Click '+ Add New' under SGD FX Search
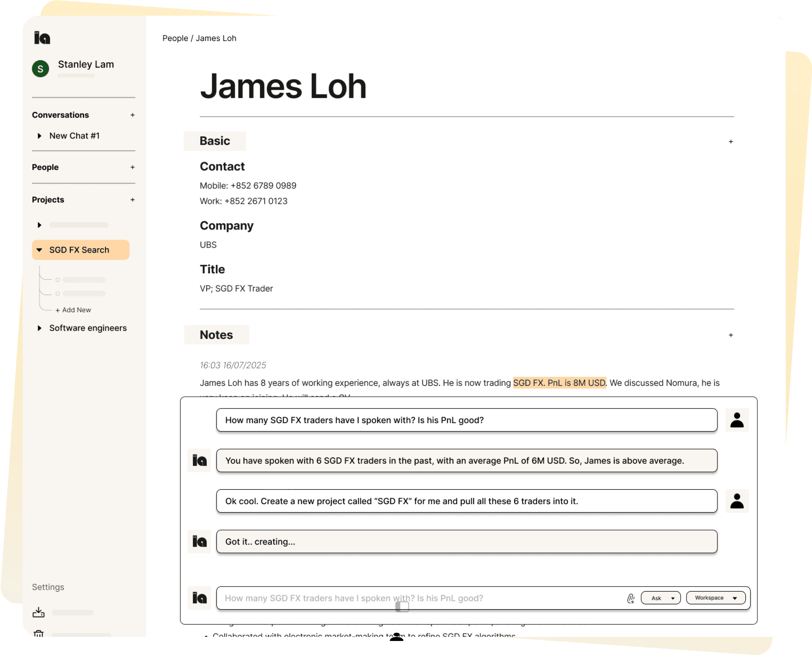The height and width of the screenshot is (655, 812). click(x=73, y=310)
